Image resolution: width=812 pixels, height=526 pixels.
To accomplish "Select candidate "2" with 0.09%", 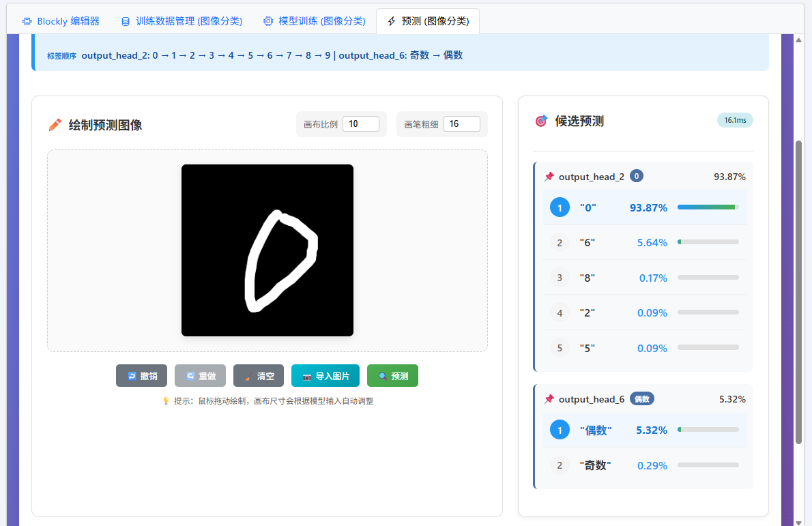I will 644,312.
